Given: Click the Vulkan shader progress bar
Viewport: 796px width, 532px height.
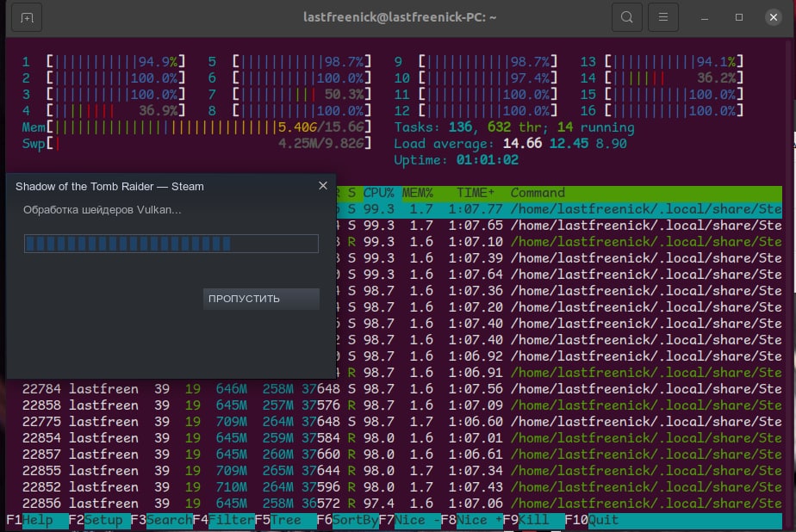Looking at the screenshot, I should coord(171,244).
